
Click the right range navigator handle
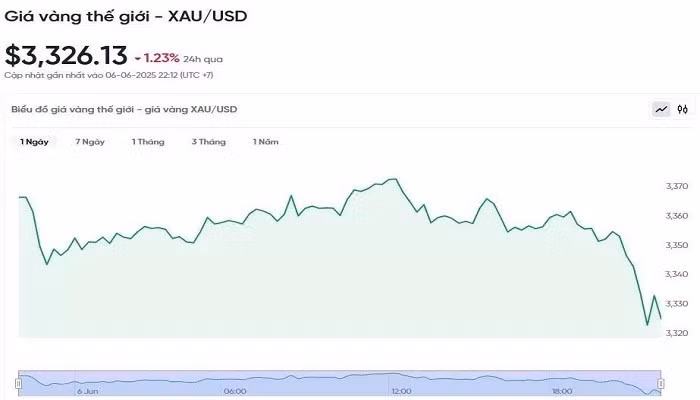[x=660, y=383]
